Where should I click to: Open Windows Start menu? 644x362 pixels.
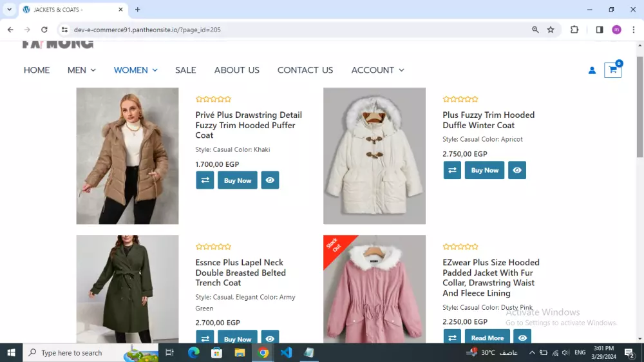(x=11, y=352)
